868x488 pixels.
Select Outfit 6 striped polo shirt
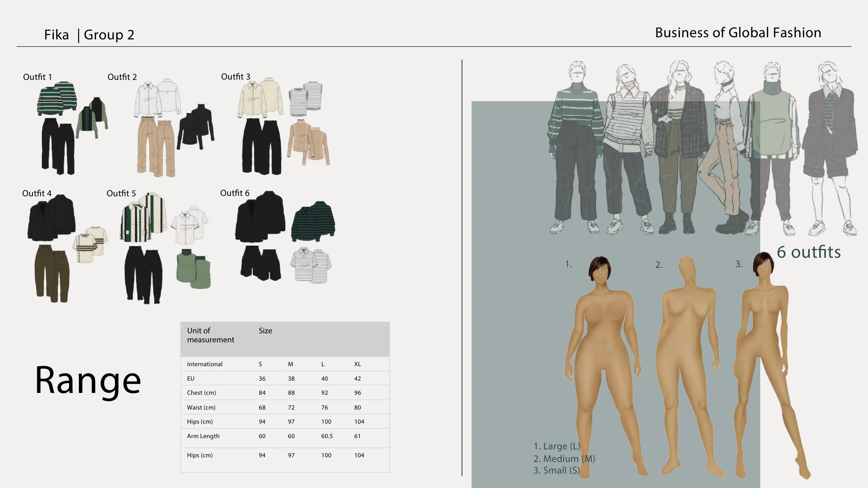tap(311, 265)
